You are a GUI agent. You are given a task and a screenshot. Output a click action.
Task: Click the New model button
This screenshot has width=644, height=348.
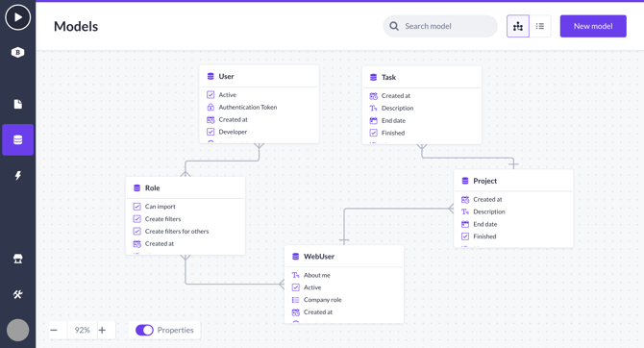coord(593,26)
